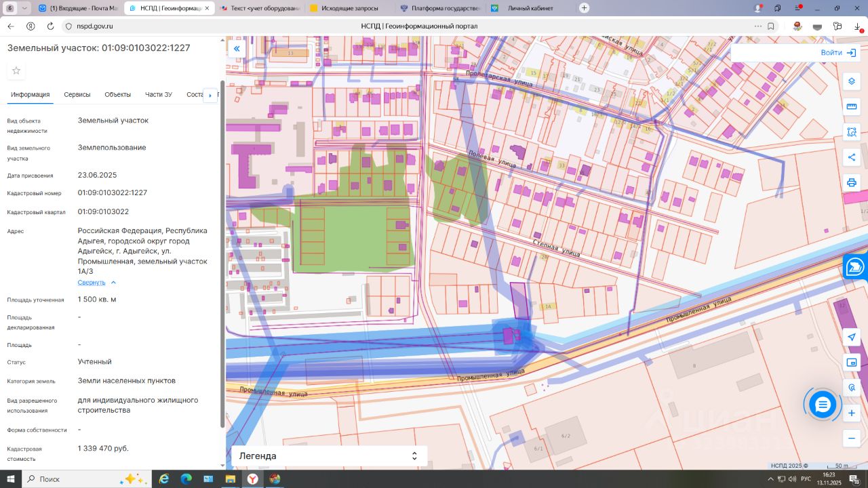Viewport: 868px width, 488px height.
Task: Collapse the left information panel
Action: 237,49
